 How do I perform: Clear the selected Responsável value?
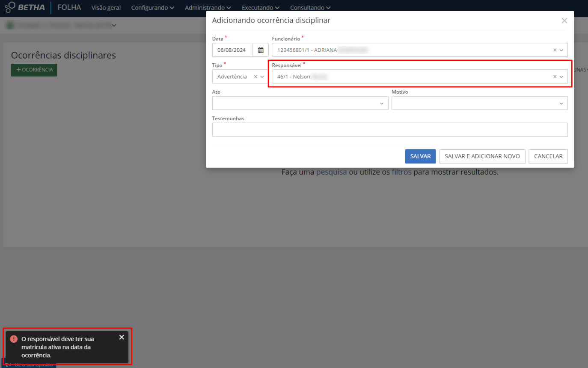click(x=555, y=77)
